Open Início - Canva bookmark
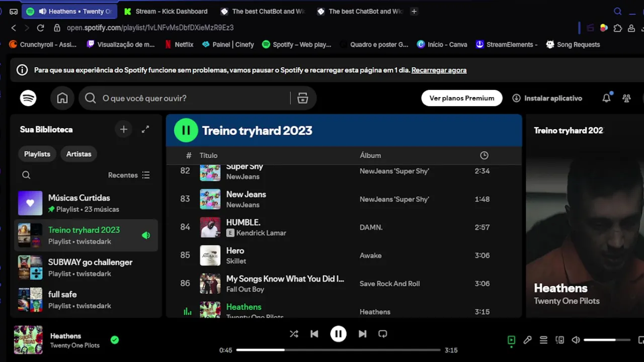This screenshot has width=644, height=362. click(442, 44)
